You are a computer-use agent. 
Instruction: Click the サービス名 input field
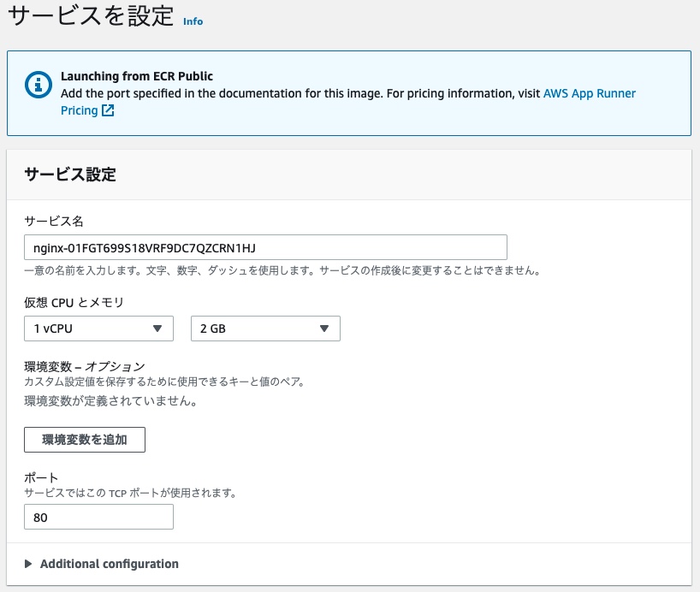(x=265, y=246)
